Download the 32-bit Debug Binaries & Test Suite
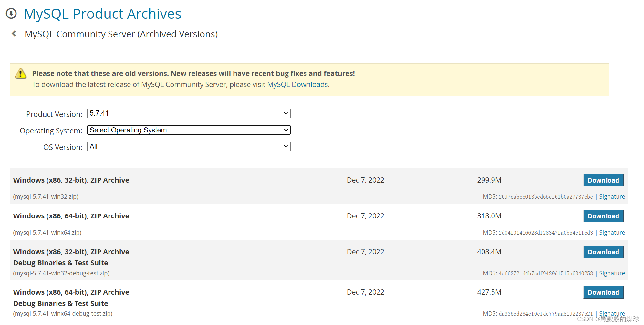 pos(603,252)
